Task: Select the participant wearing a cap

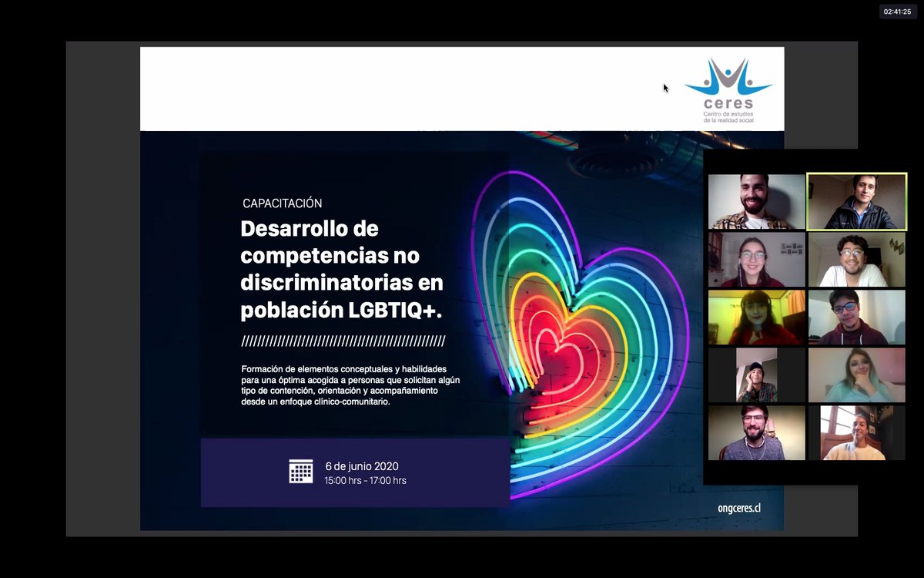Action: point(755,375)
